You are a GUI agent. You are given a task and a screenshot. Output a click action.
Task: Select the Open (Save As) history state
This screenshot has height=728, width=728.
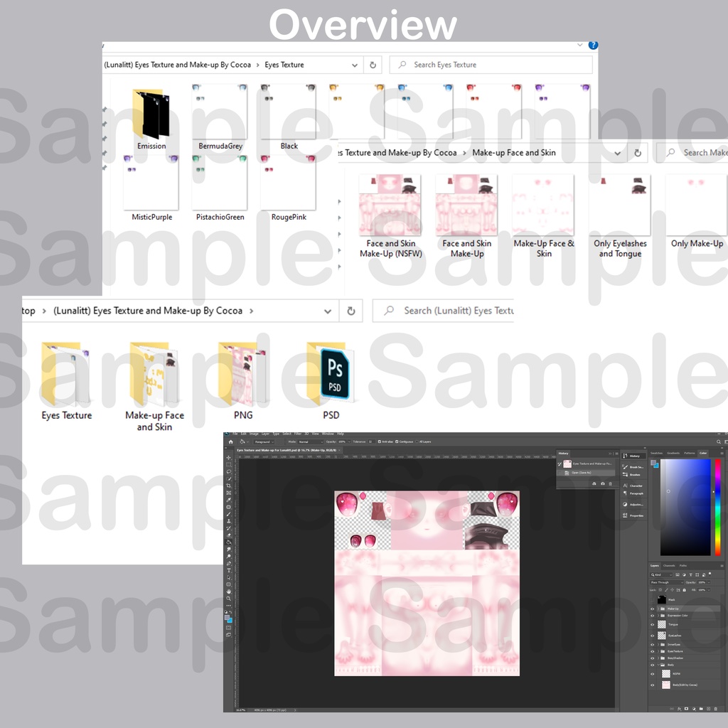(586, 473)
